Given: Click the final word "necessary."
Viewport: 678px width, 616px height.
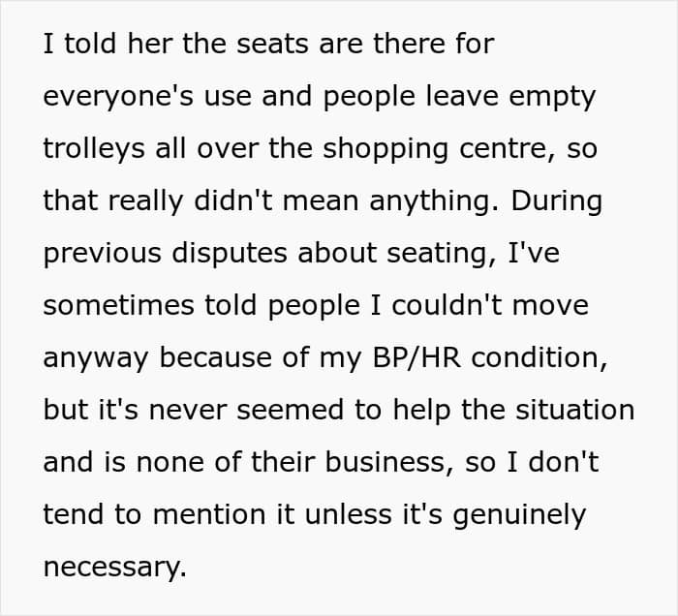Looking at the screenshot, I should pyautogui.click(x=114, y=567).
